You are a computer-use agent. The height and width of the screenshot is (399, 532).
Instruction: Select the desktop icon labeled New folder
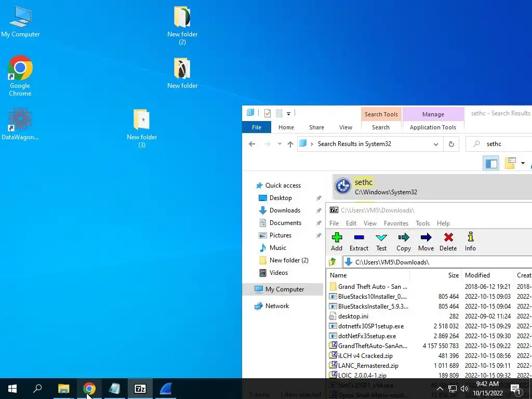pos(182,73)
